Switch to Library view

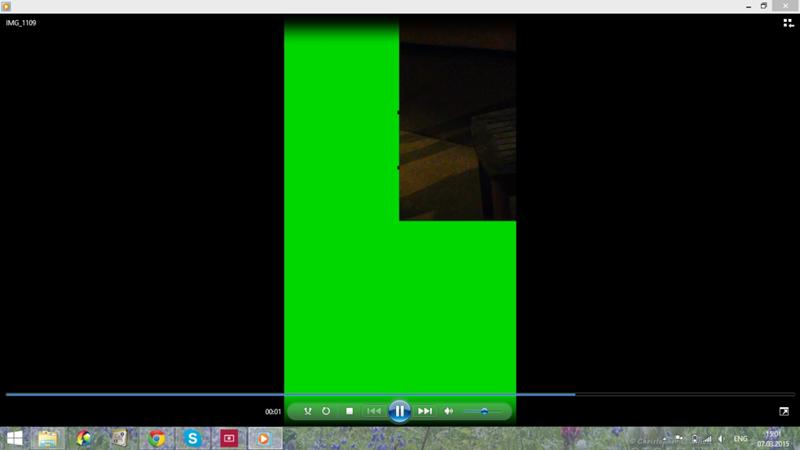coord(788,23)
